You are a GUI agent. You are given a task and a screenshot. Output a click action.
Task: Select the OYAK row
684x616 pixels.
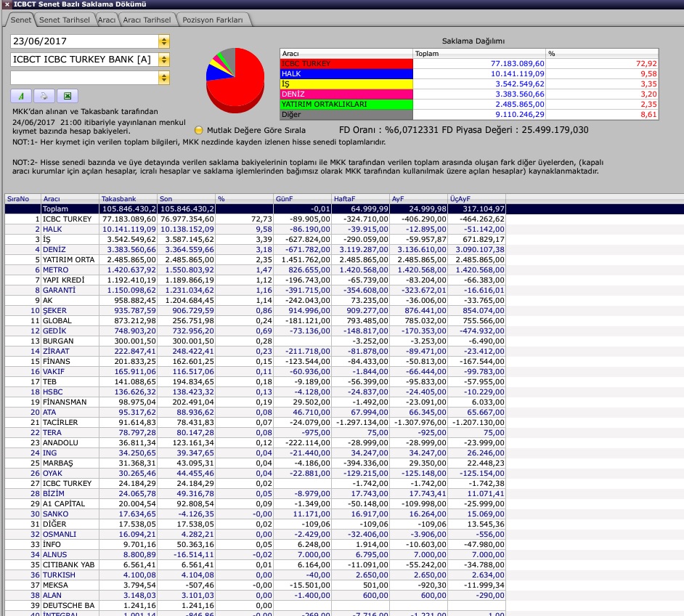click(x=255, y=474)
